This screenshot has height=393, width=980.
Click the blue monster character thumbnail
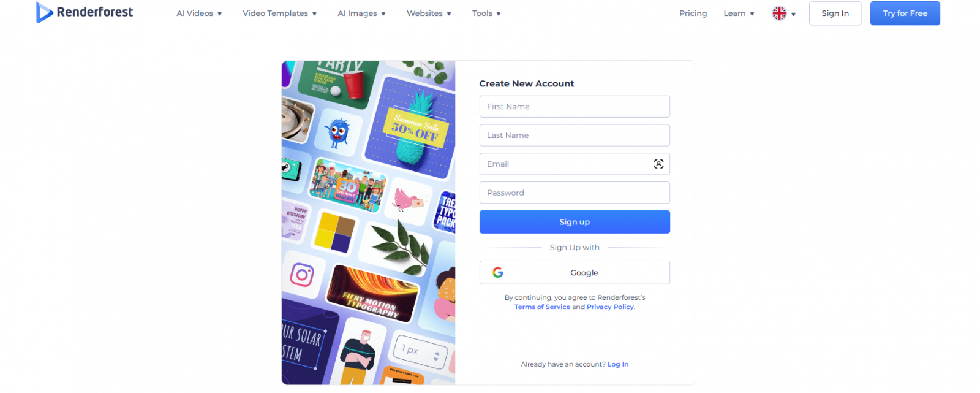337,132
